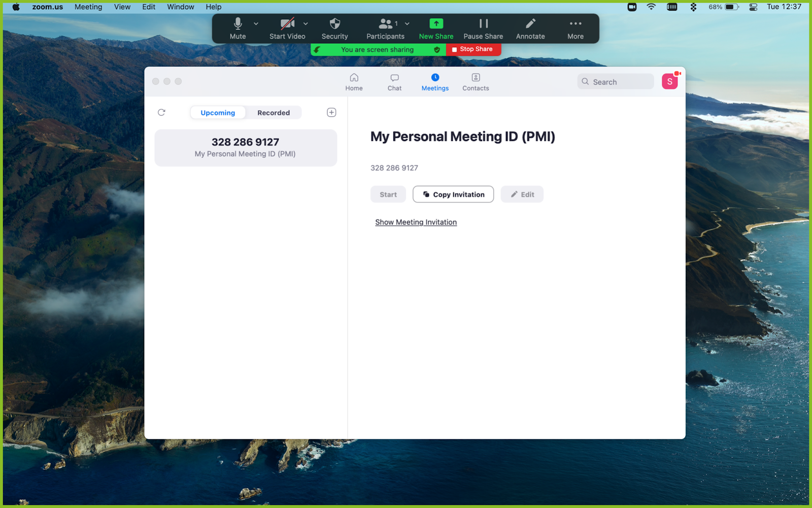Start a New Share

[x=435, y=28]
